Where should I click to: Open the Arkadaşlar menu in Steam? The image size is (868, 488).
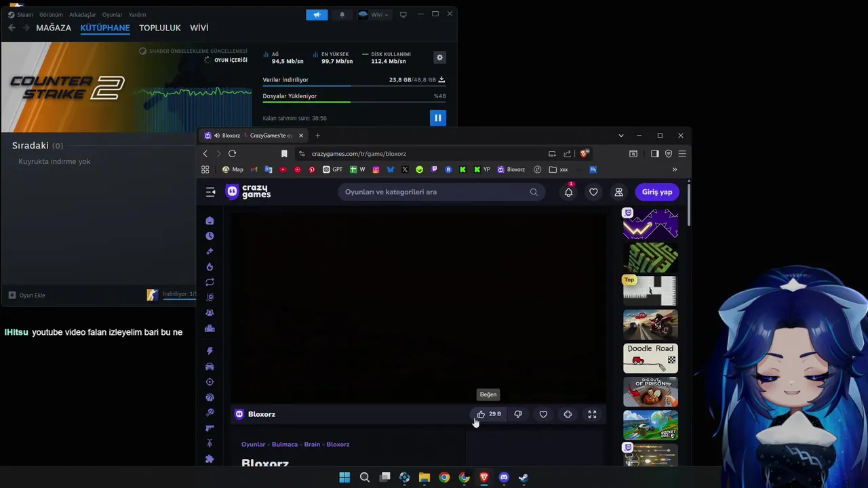pyautogui.click(x=82, y=14)
